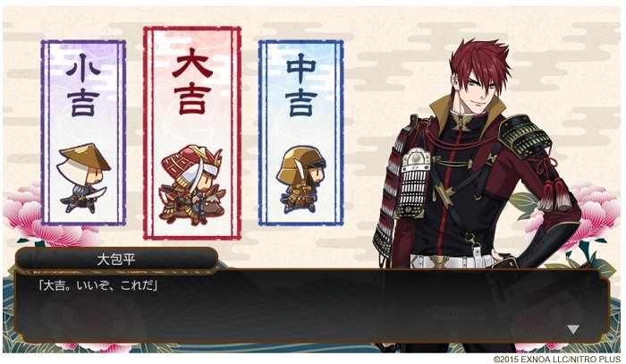Viewport: 626px width, 364px height.
Task: Click the striped arm guard on the character
Action: point(413,182)
